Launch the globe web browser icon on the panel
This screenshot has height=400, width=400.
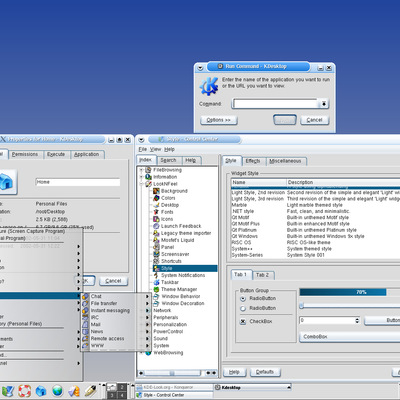tap(57, 391)
